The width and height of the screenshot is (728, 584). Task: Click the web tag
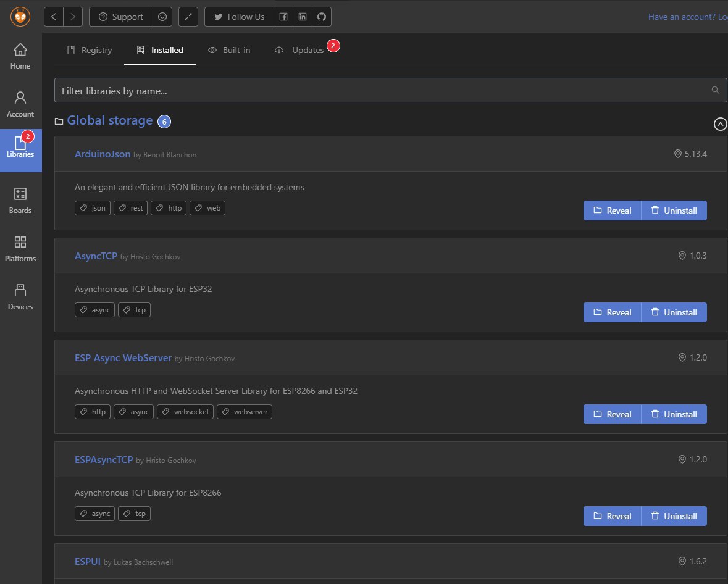click(207, 208)
